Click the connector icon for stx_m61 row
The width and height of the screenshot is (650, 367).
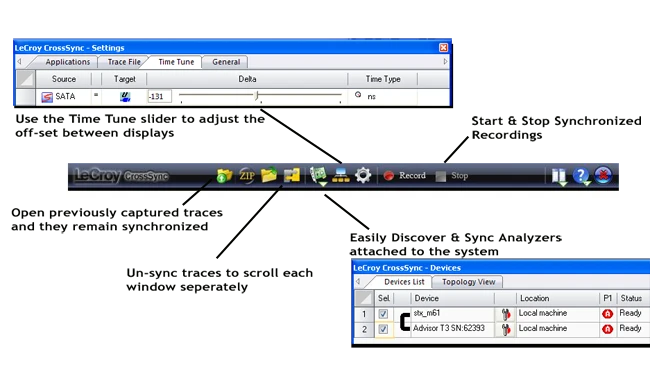(x=505, y=314)
